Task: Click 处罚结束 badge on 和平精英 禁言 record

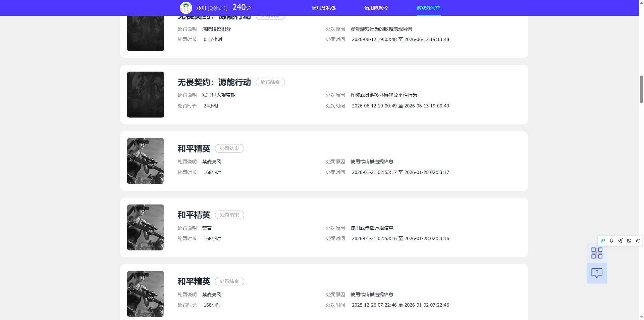Action: pos(229,215)
